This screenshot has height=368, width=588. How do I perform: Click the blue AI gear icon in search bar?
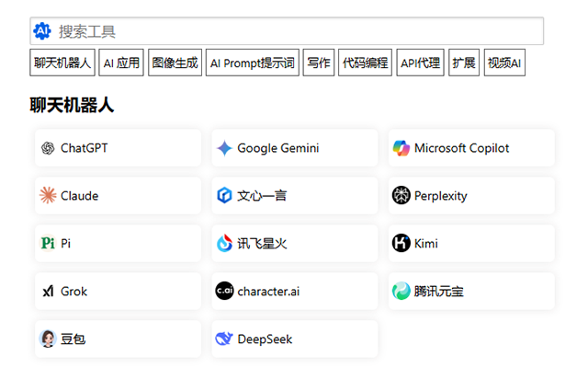point(42,31)
